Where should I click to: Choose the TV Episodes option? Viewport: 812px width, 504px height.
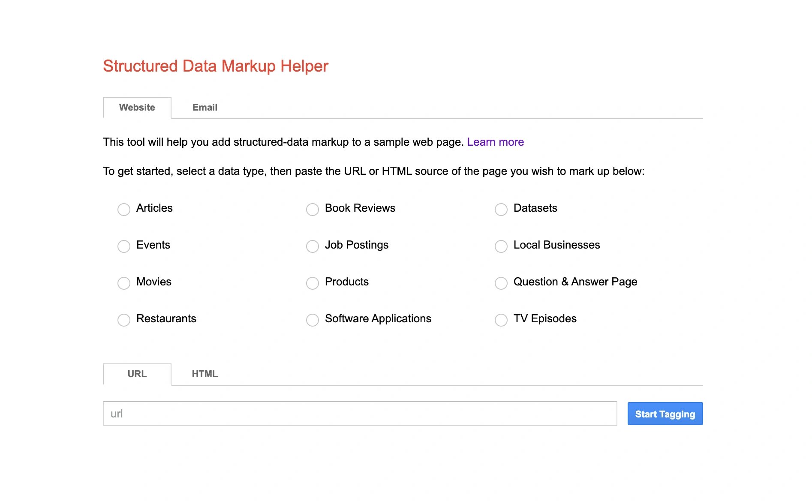501,320
